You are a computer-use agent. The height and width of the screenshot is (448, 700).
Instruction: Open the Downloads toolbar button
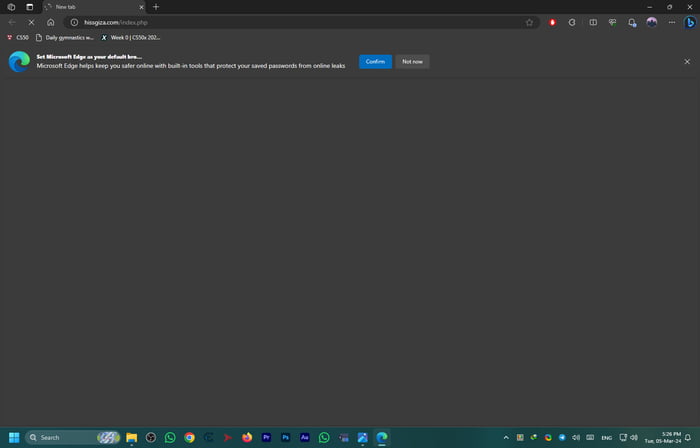tap(632, 22)
